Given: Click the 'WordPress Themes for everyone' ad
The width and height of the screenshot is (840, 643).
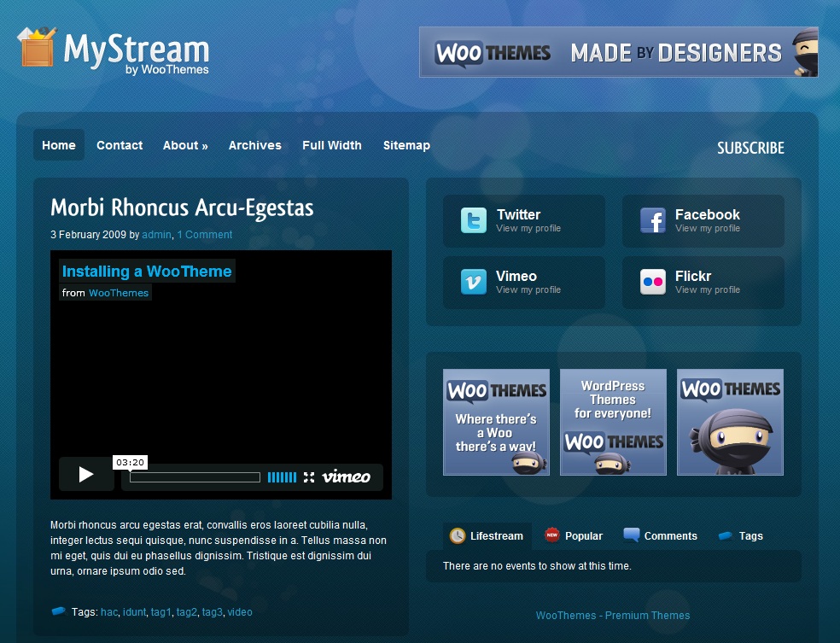Looking at the screenshot, I should [x=614, y=422].
